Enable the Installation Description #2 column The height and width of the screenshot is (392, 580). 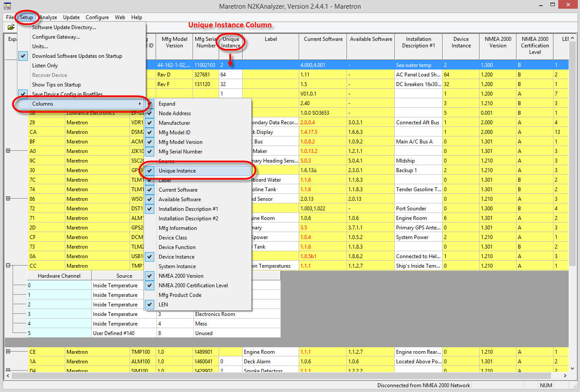pyautogui.click(x=188, y=219)
